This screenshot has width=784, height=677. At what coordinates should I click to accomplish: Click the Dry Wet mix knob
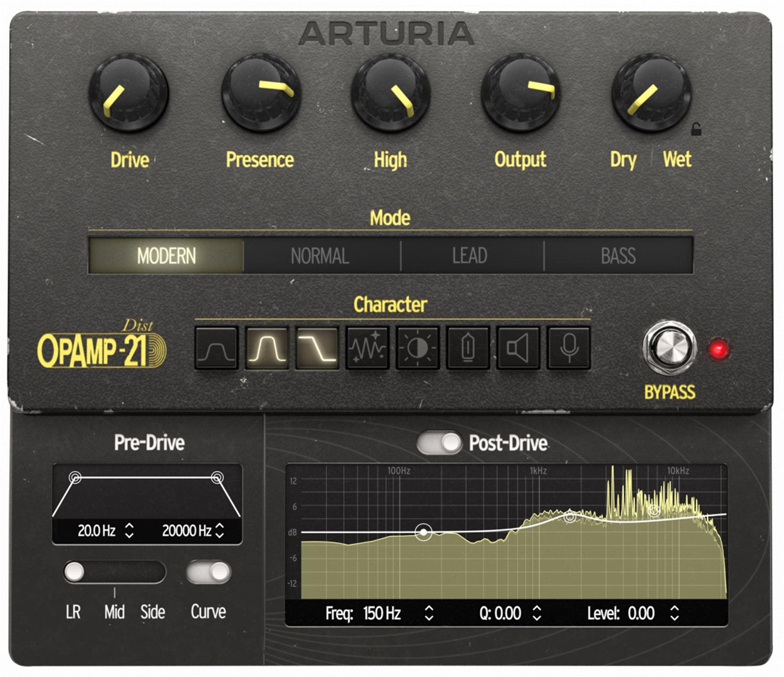pyautogui.click(x=652, y=93)
